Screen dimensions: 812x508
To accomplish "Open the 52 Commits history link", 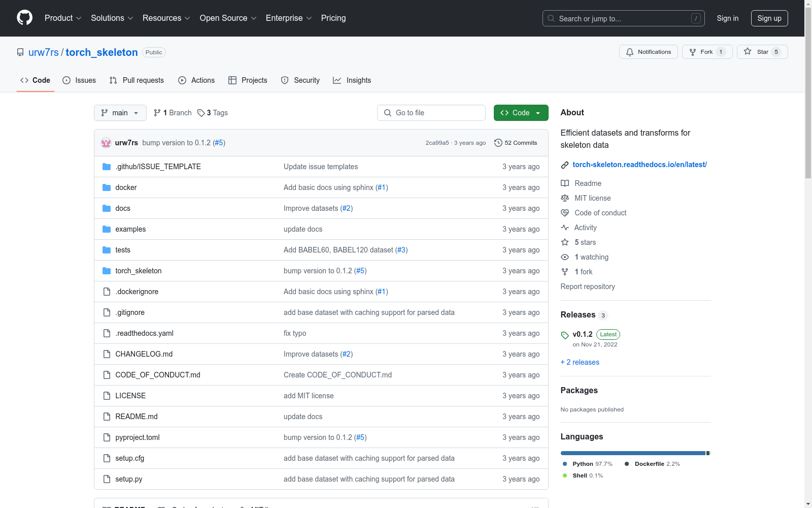I will (516, 143).
